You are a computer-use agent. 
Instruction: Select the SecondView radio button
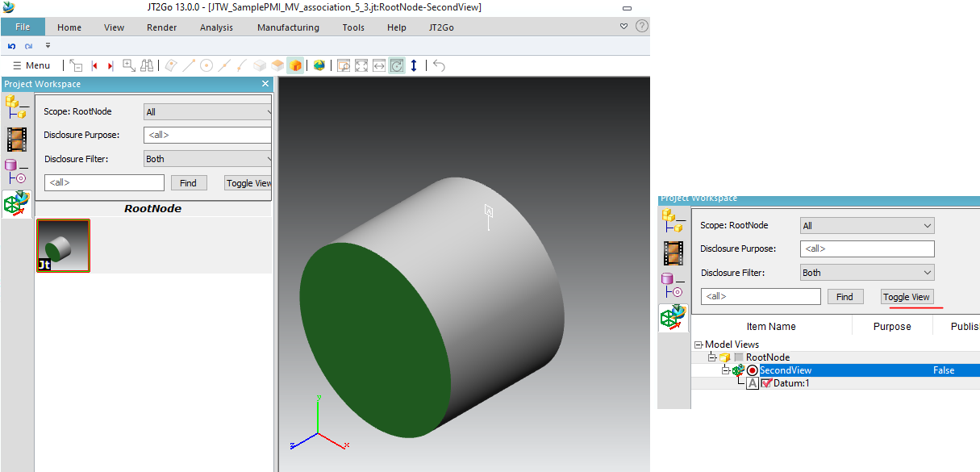753,370
